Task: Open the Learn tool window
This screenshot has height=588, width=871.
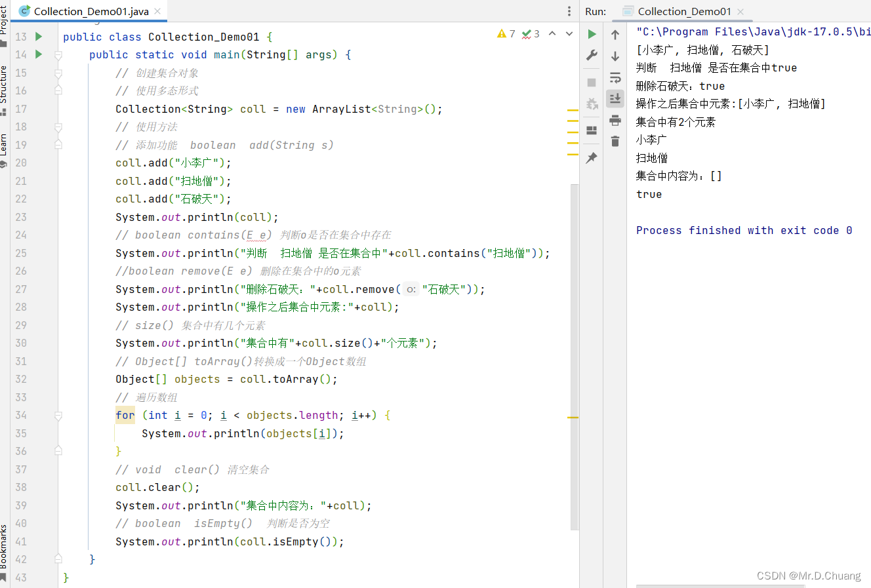Action: pos(5,150)
